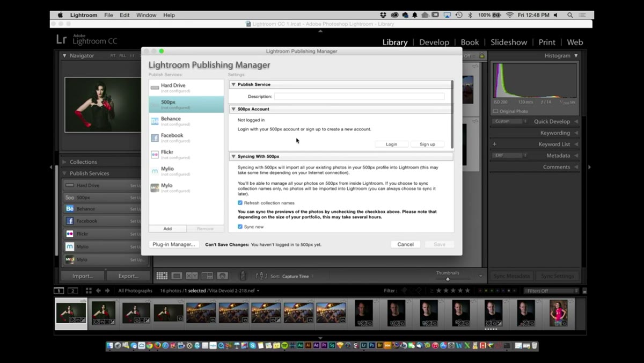Choose Compare view XY icon
The width and height of the screenshot is (644, 363).
coord(192,276)
